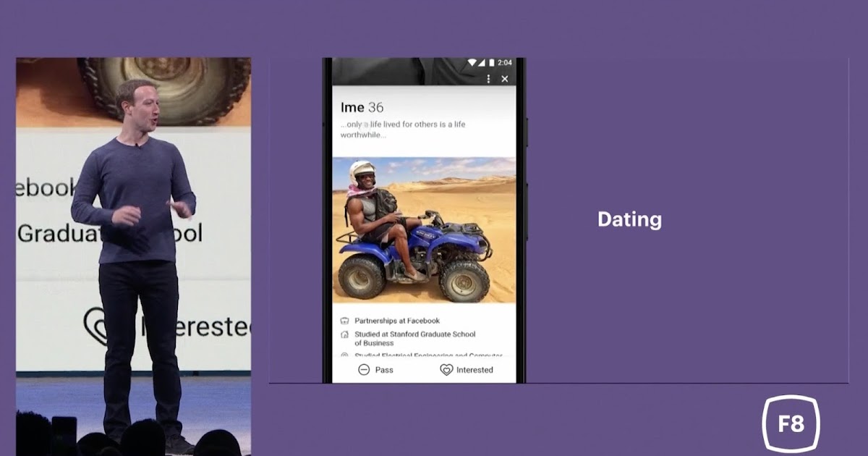This screenshot has width=868, height=456.
Task: Open the three-dot overflow menu
Action: [x=489, y=79]
